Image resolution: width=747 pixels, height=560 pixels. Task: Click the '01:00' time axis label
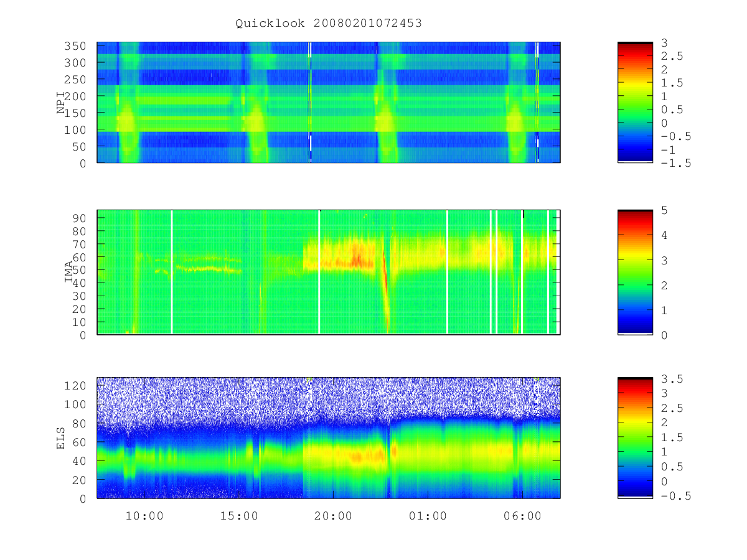[428, 516]
